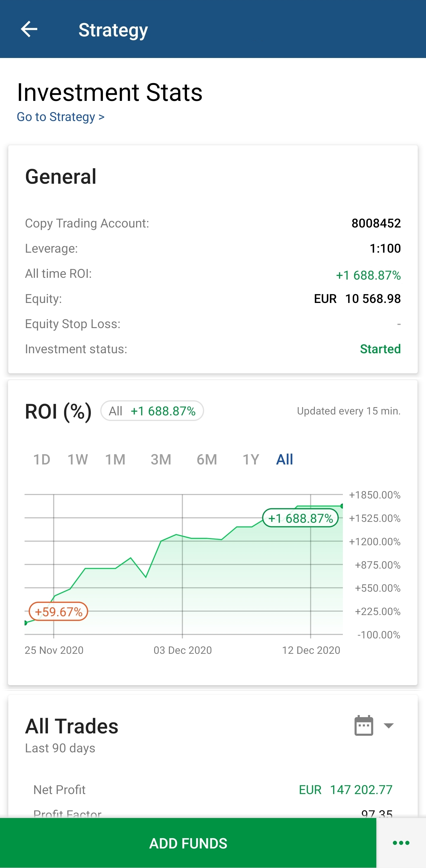Screen dimensions: 426x868
Task: Click the Last 90 days subtitle
Action: coord(60,748)
